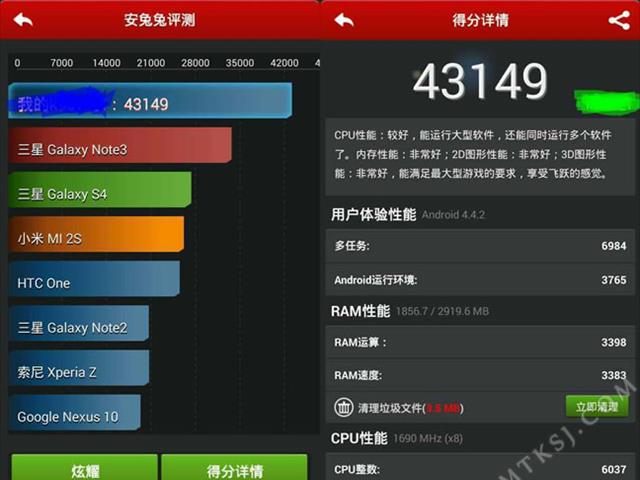Tap the 28000 mark on the scale
This screenshot has height=480, width=640.
point(195,63)
